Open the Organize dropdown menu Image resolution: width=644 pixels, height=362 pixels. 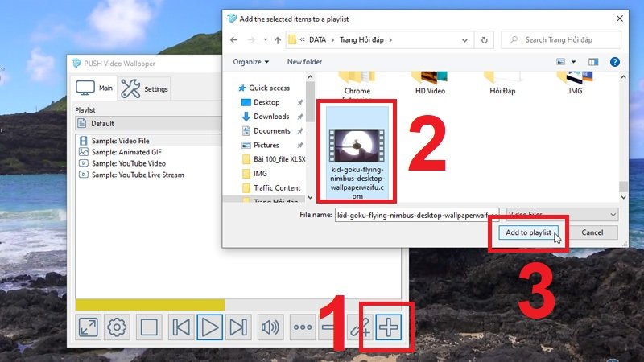click(x=251, y=62)
